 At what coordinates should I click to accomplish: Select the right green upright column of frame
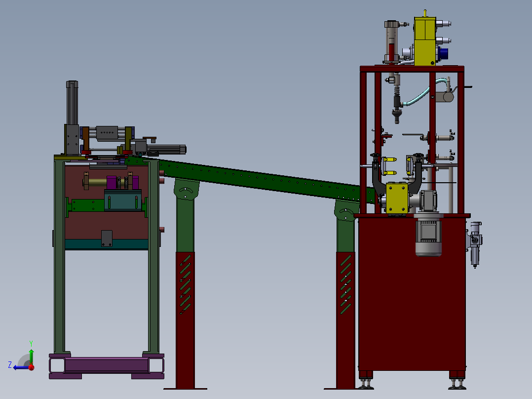tap(153, 256)
